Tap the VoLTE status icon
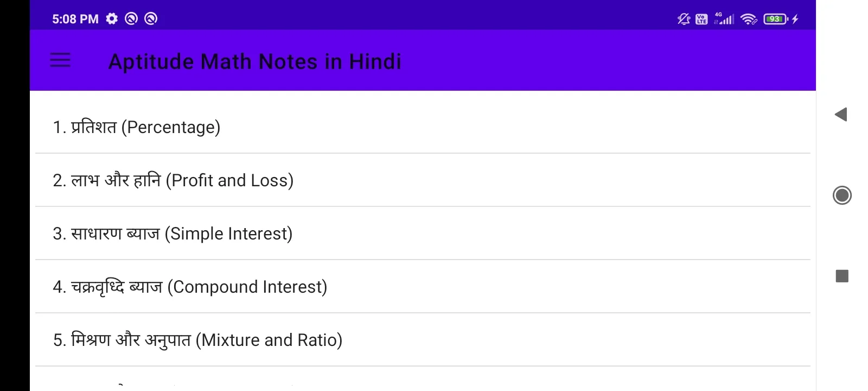Image resolution: width=868 pixels, height=391 pixels. coord(701,19)
